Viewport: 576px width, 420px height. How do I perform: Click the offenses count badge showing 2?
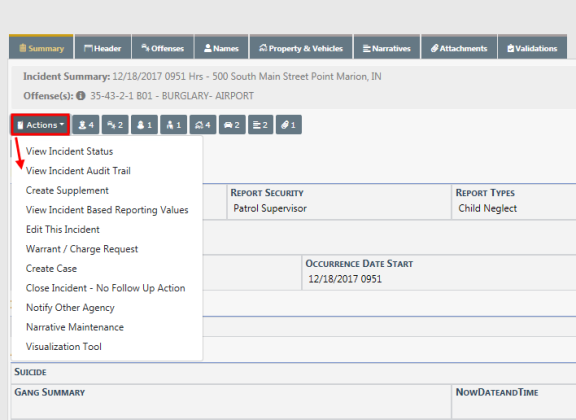pyautogui.click(x=115, y=125)
